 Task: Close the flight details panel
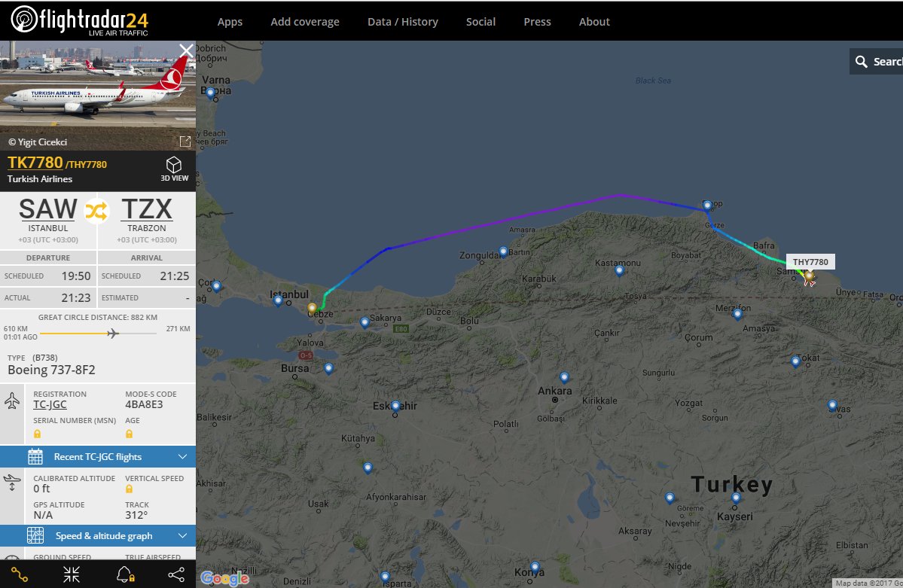coord(186,50)
